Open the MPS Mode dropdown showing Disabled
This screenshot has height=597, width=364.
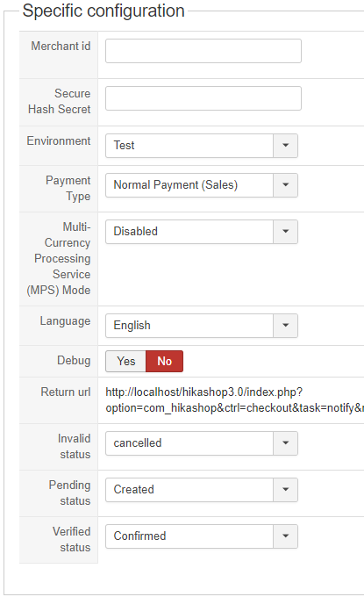(202, 232)
